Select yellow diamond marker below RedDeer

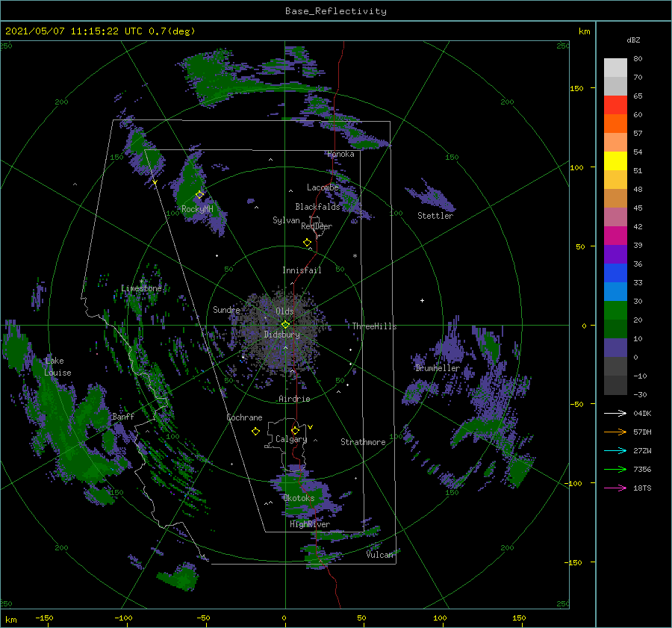308,243
